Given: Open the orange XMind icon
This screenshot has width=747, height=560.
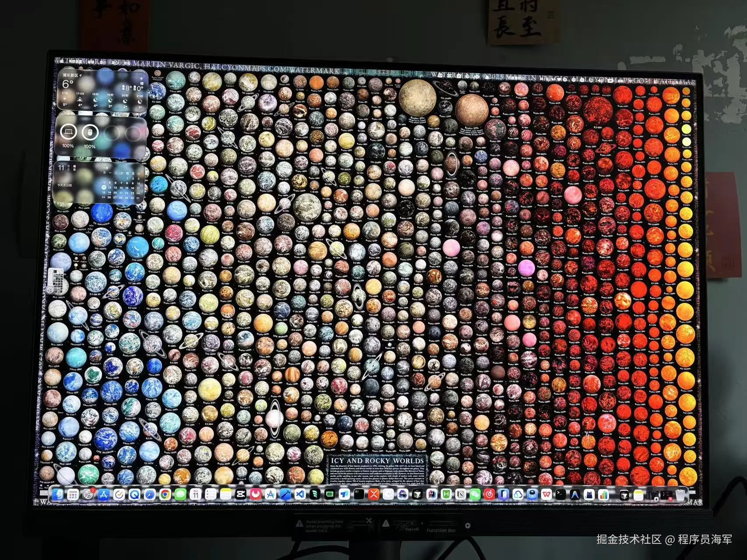Looking at the screenshot, I should [x=373, y=494].
